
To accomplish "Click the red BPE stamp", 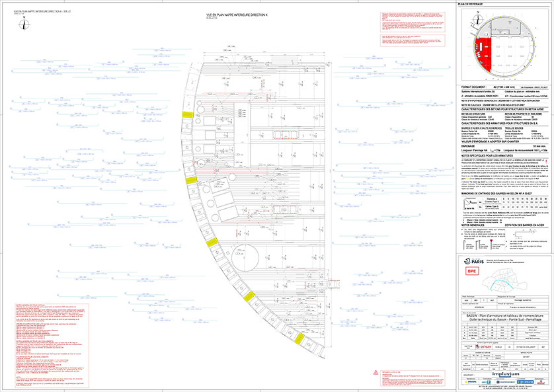I will click(x=472, y=271).
